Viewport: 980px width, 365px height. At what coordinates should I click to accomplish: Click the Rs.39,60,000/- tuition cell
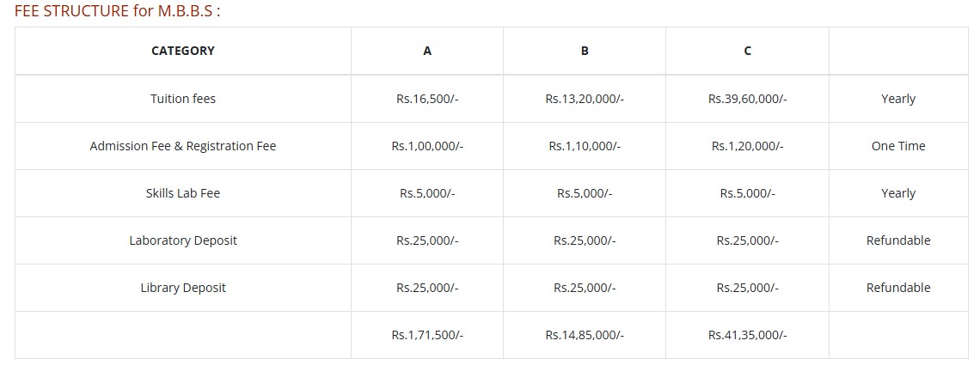coord(748,99)
